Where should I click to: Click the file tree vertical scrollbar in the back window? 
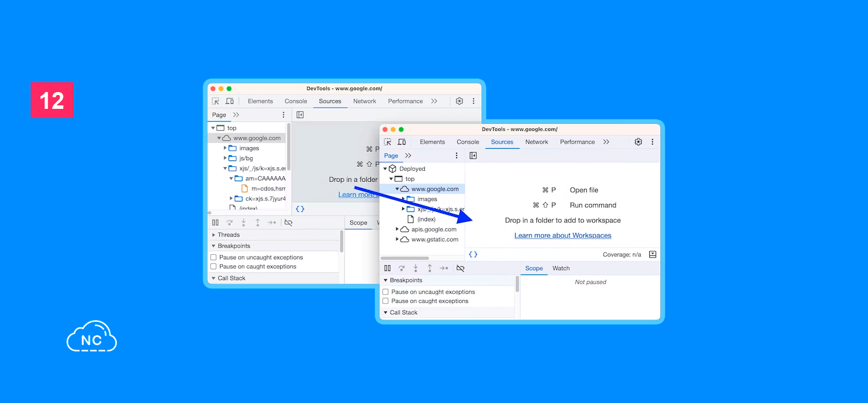289,146
